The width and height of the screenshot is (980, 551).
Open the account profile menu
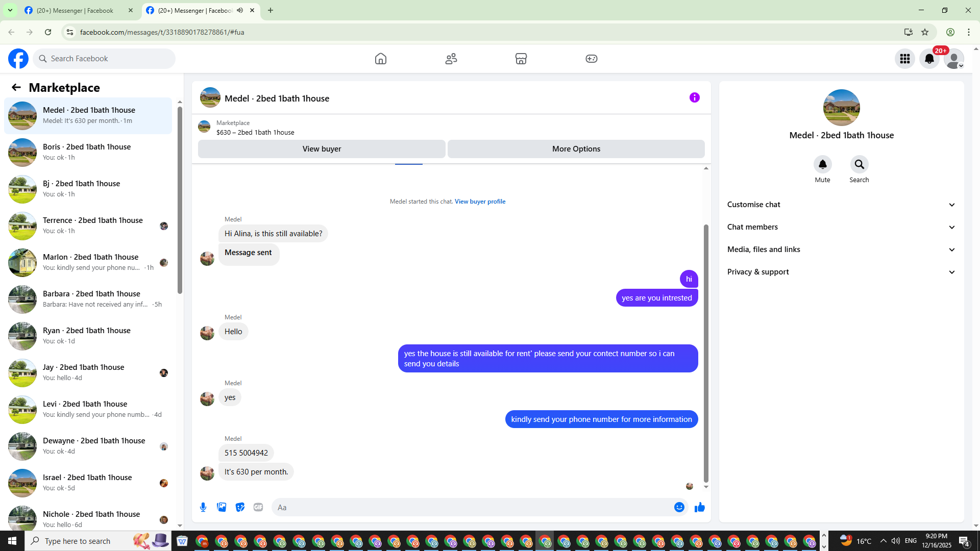[954, 59]
